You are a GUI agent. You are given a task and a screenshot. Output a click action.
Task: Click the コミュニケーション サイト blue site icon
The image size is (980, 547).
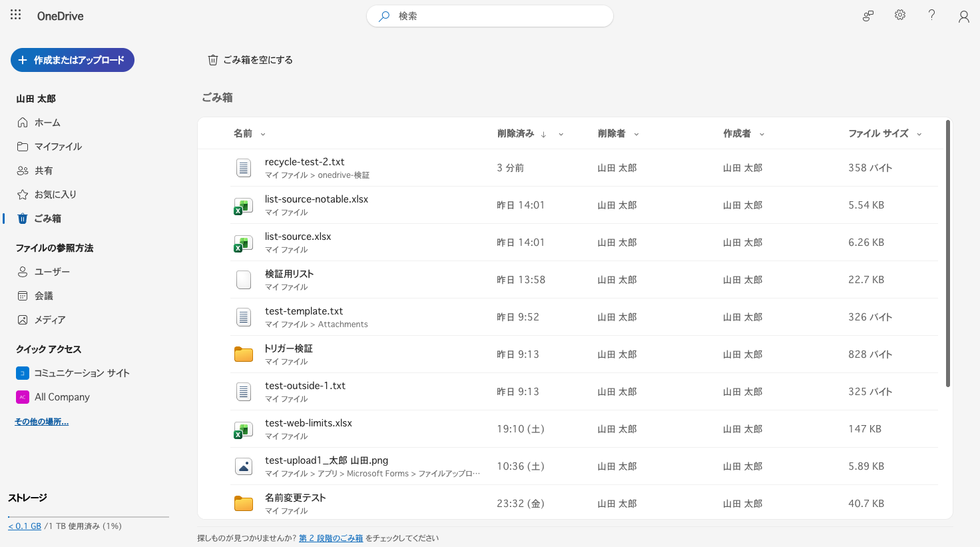23,373
